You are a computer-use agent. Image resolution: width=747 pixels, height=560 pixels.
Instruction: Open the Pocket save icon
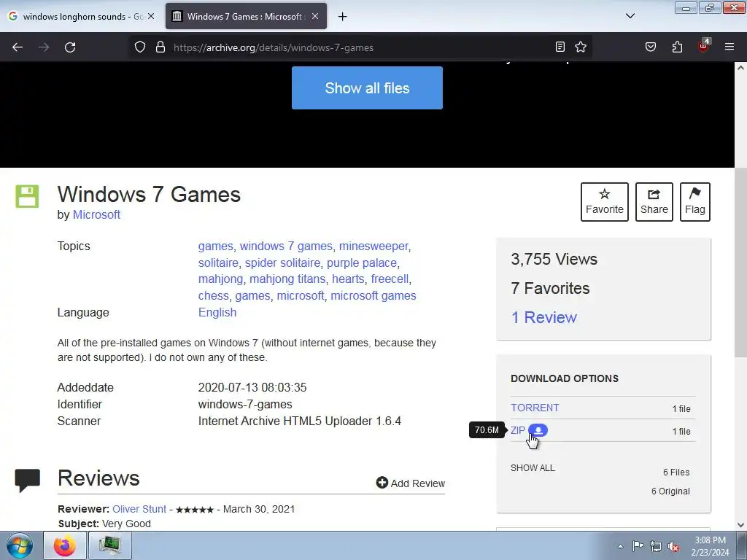[650, 47]
